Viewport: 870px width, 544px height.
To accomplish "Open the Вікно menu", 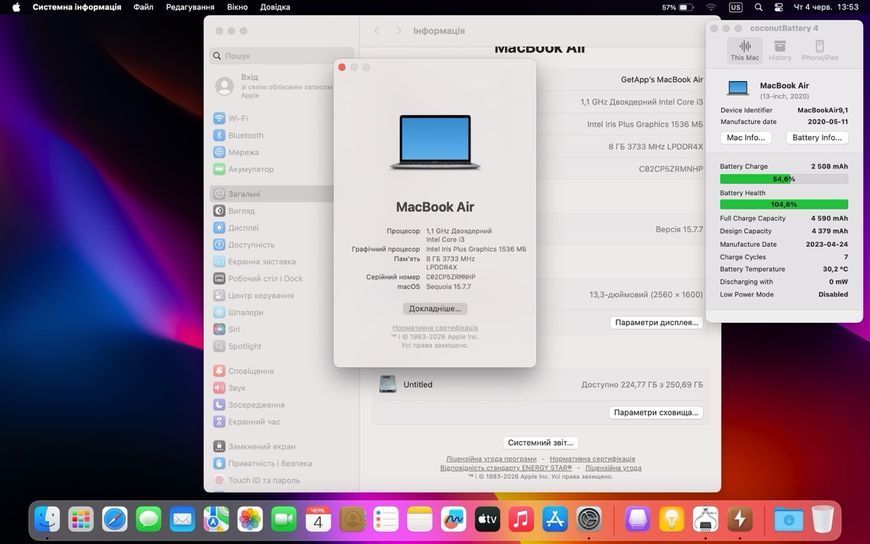I will coord(237,7).
